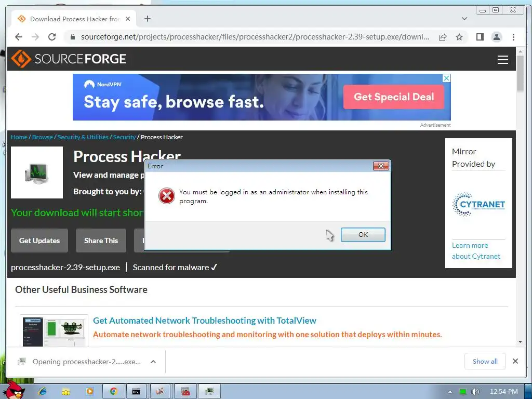Click the 12:54 PM taskbar clock
Screen dimensions: 532x399
[503, 392]
